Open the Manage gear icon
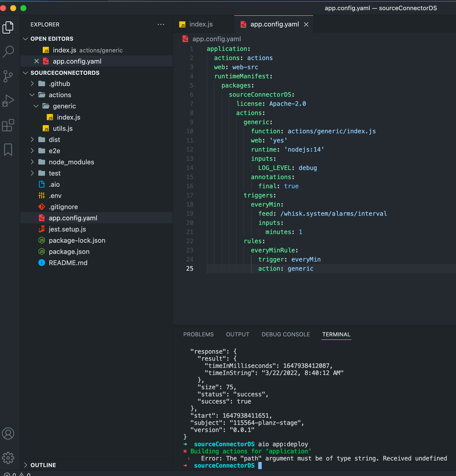This screenshot has height=476, width=456. click(x=8, y=458)
